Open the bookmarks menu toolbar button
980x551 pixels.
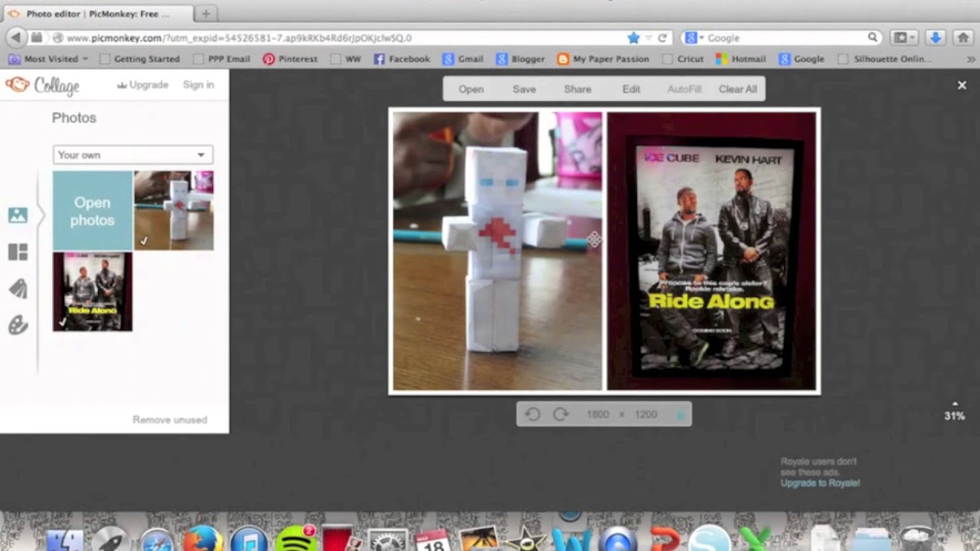[904, 37]
